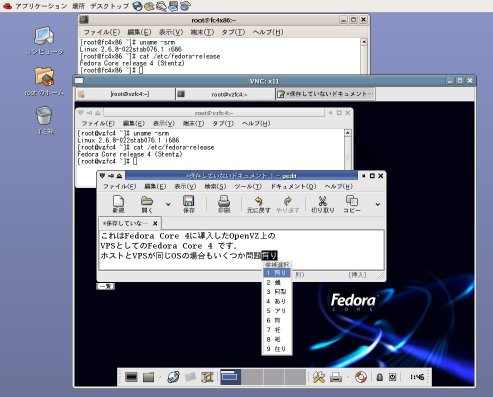Select the gedit document taskbar entry in VNC
The image size is (493, 397).
tap(325, 94)
